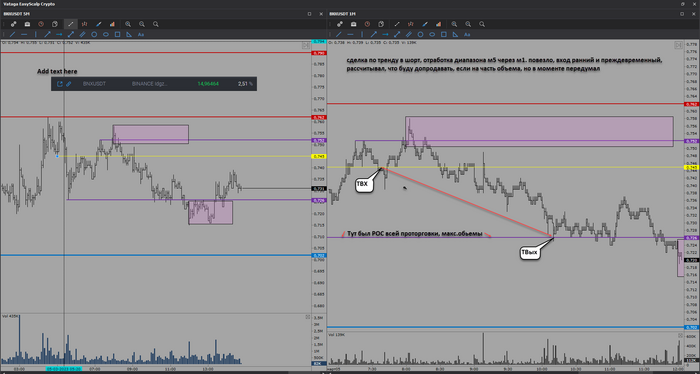The height and width of the screenshot is (374, 700).
Task: Click the camera snapshot icon in left chart
Action: click(x=27, y=24)
